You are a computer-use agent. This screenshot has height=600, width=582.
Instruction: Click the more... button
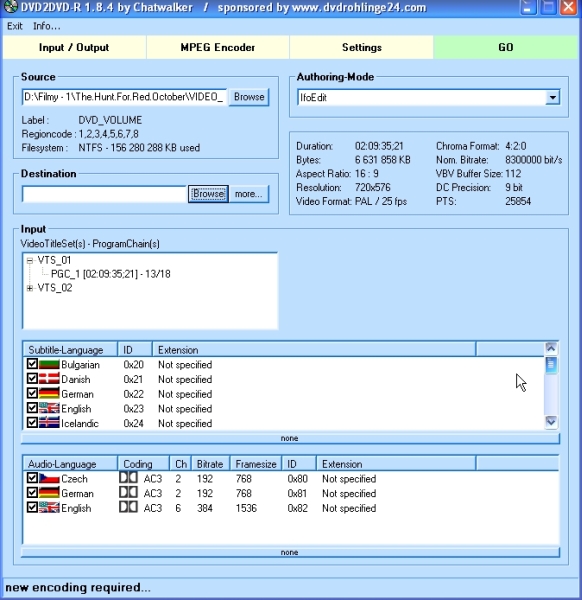click(249, 194)
